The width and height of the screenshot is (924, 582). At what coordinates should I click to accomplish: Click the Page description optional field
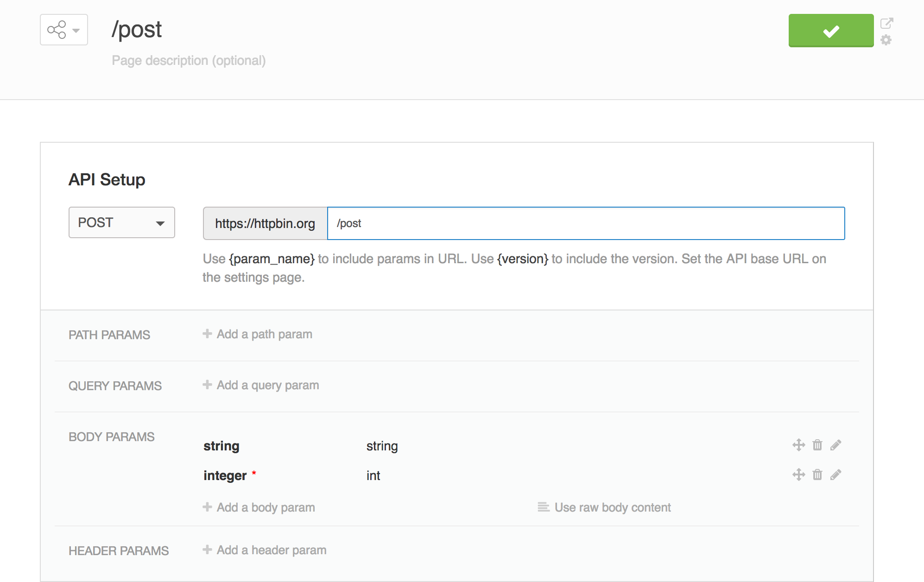click(x=189, y=60)
